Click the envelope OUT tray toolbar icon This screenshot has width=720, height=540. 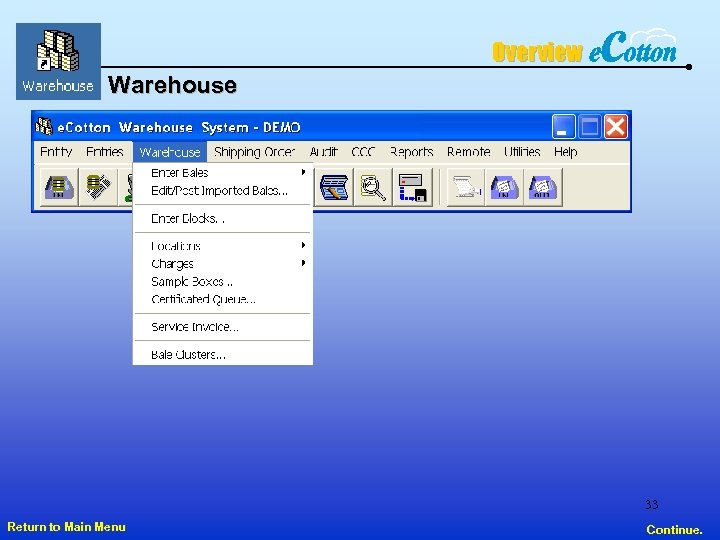tap(543, 187)
